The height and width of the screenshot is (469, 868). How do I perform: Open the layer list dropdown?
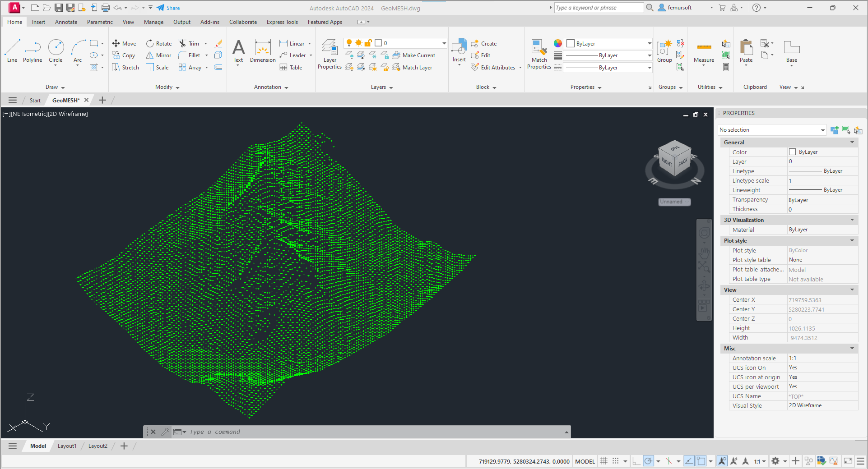(x=444, y=43)
